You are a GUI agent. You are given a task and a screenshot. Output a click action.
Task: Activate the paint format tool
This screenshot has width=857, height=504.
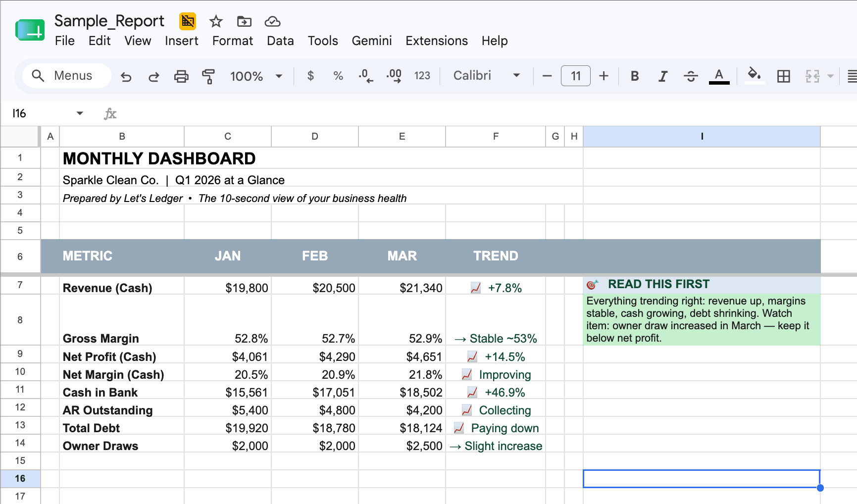pyautogui.click(x=208, y=76)
